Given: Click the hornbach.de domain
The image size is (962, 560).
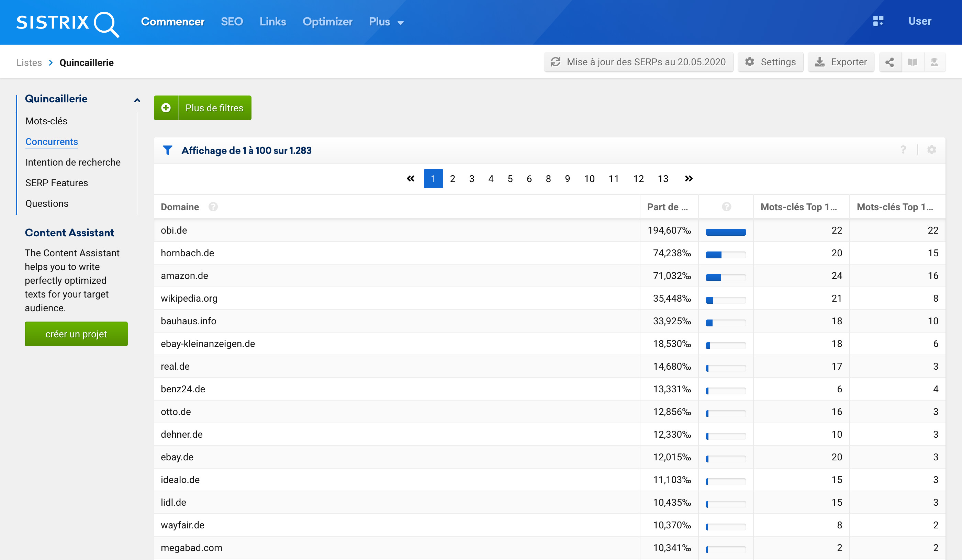Looking at the screenshot, I should (x=187, y=253).
